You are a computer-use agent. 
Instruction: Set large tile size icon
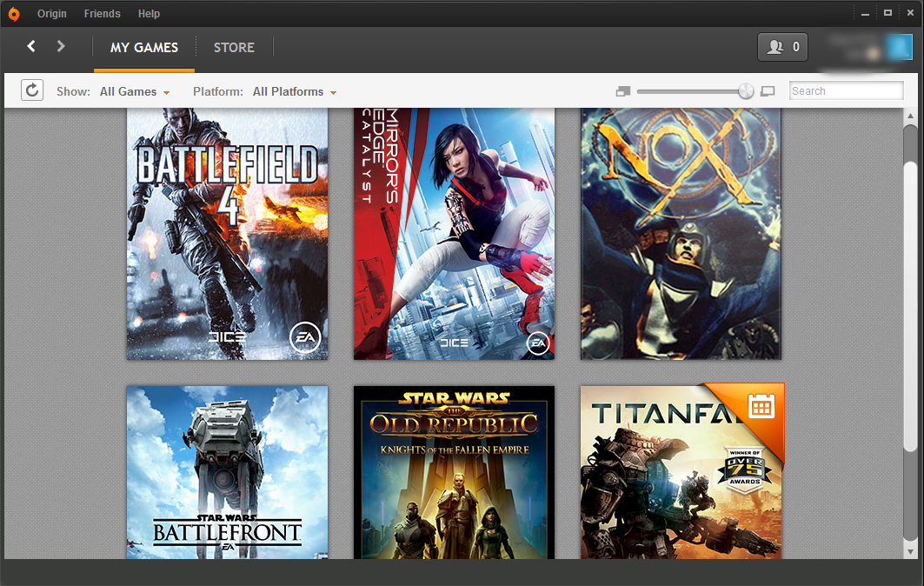[x=768, y=91]
